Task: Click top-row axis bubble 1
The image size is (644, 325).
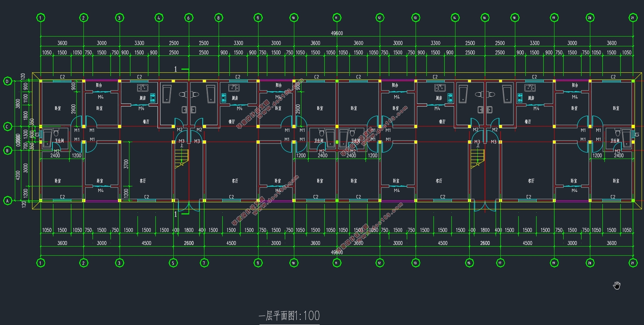Action: click(x=41, y=18)
